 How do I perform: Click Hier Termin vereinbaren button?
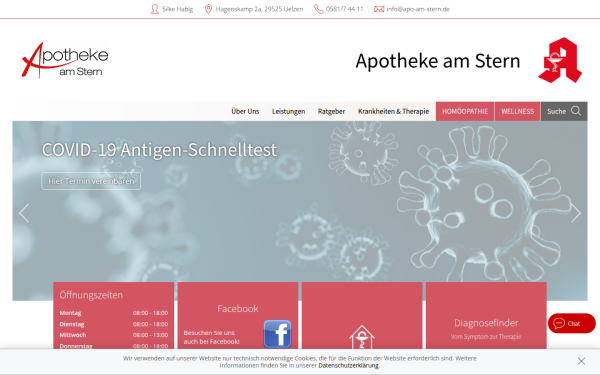(91, 181)
